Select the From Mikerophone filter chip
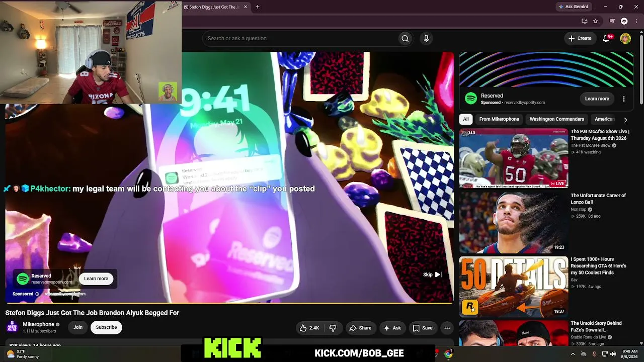Viewport: 644px width, 362px height. pos(499,119)
